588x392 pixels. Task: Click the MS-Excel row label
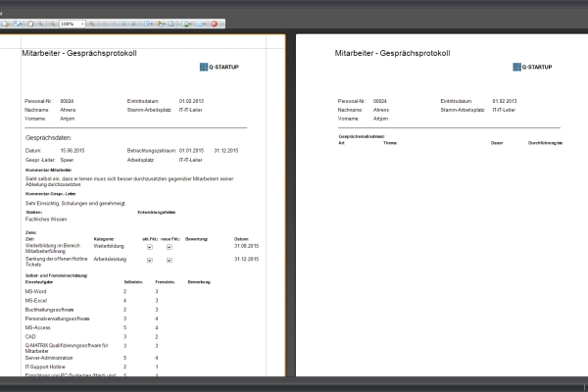[36, 301]
